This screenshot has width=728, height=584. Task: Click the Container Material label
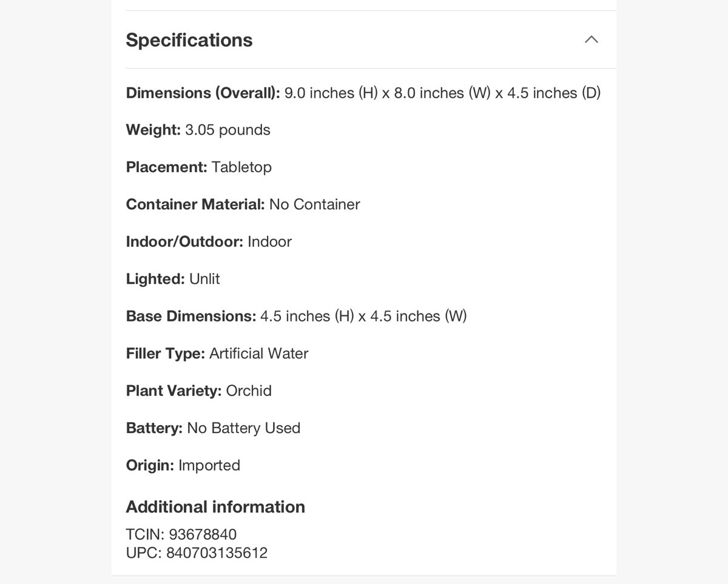[195, 204]
